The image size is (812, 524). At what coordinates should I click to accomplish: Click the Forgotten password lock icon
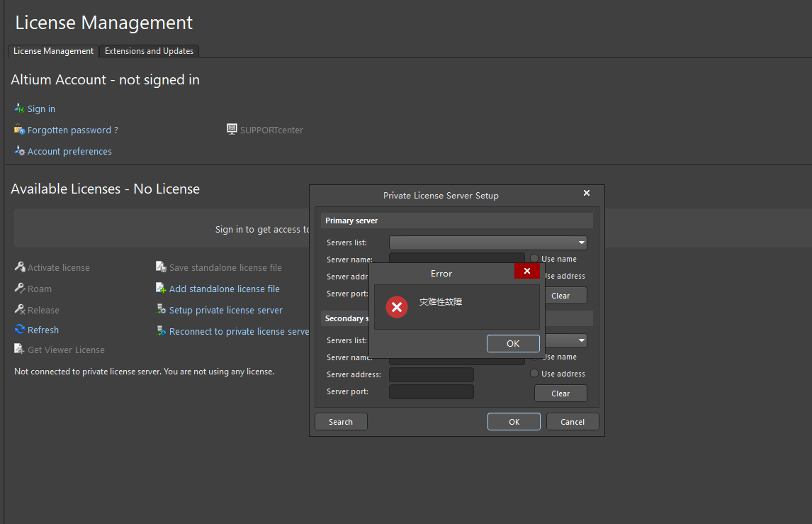click(x=19, y=130)
